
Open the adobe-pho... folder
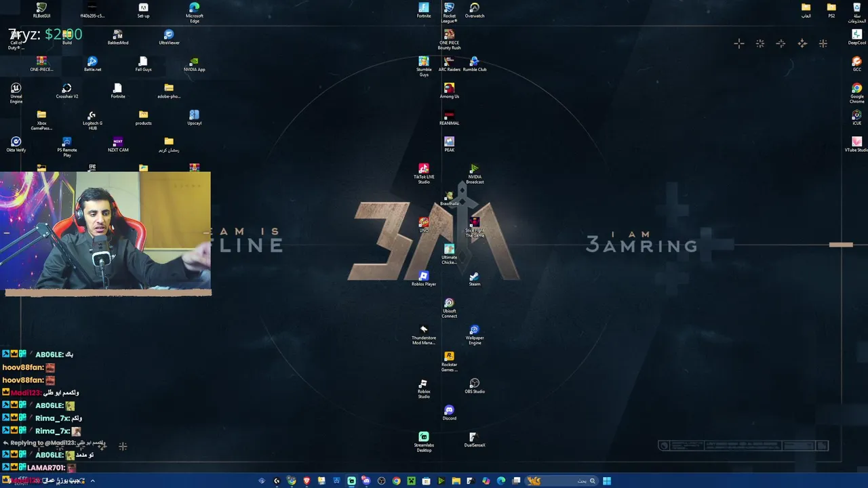(169, 91)
